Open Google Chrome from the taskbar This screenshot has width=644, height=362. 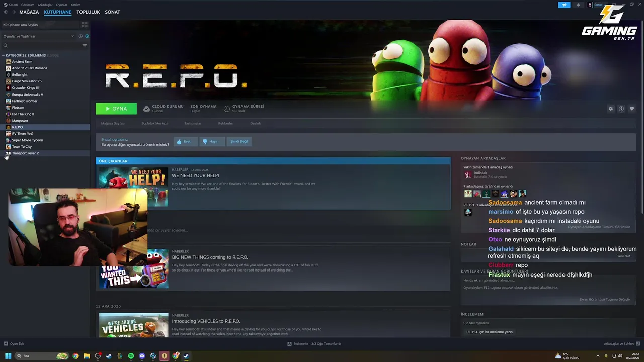click(75, 356)
